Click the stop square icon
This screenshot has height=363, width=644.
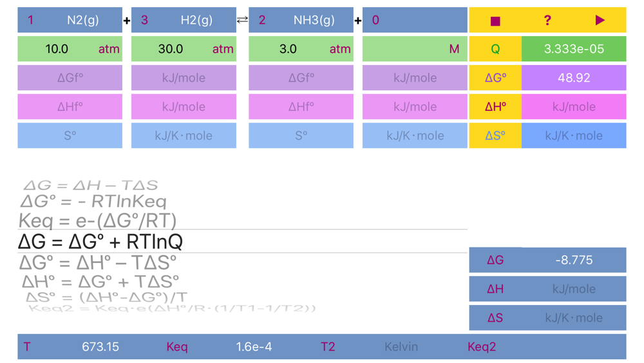click(x=495, y=21)
